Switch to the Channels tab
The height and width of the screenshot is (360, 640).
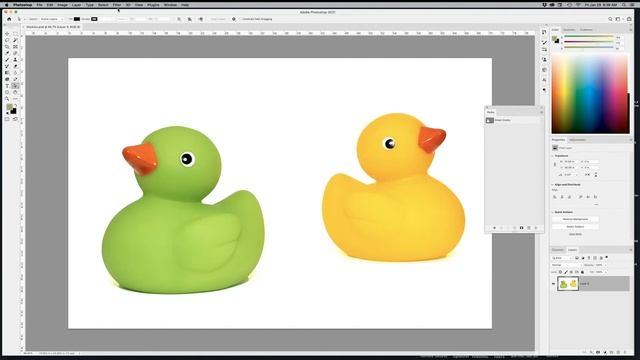(558, 250)
